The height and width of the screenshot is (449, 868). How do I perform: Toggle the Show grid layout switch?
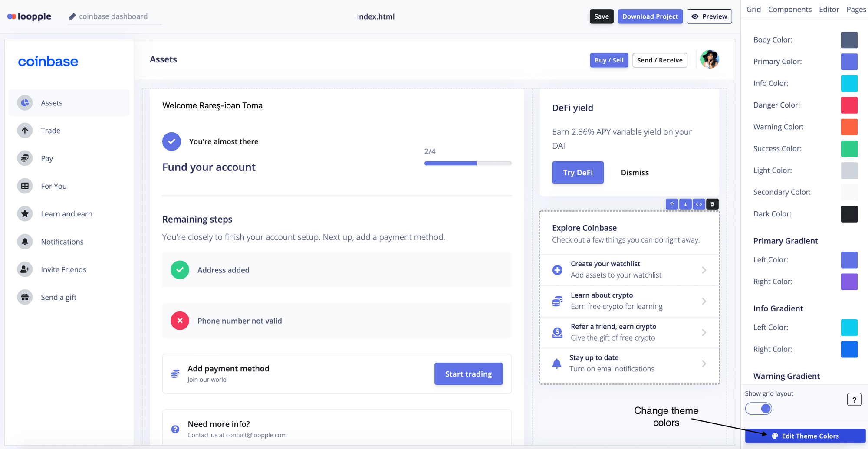point(758,409)
